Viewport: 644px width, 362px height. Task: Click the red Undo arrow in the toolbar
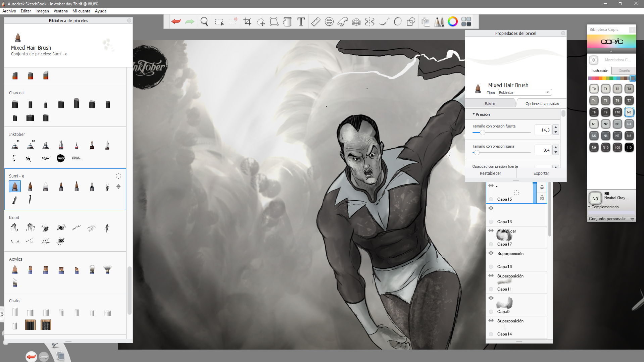coord(176,22)
